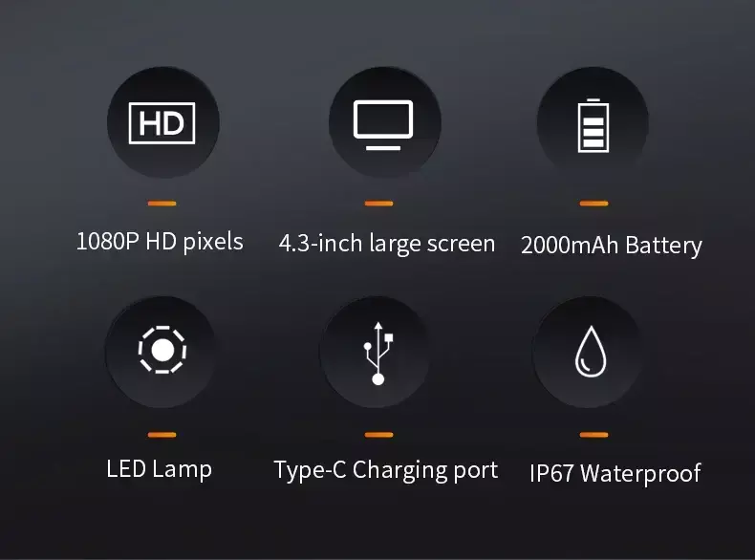Viewport: 755px width, 560px height.
Task: Select the '2000mAh Battery' label
Action: click(x=612, y=246)
